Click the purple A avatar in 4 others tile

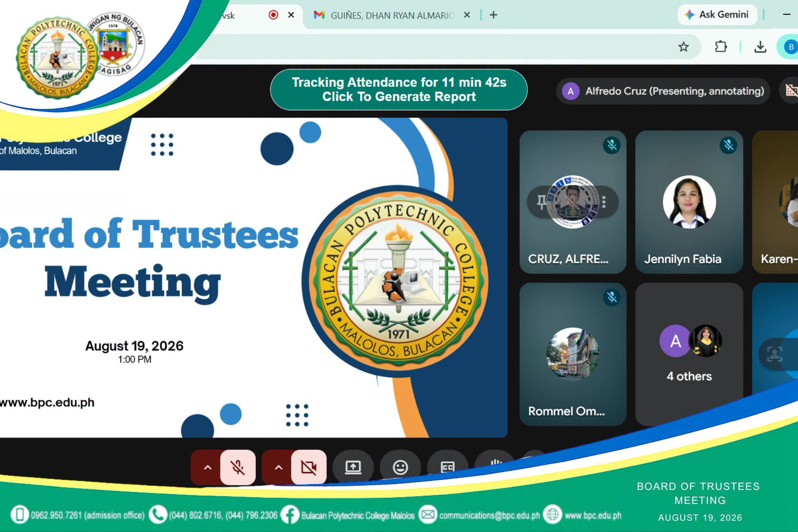(675, 341)
